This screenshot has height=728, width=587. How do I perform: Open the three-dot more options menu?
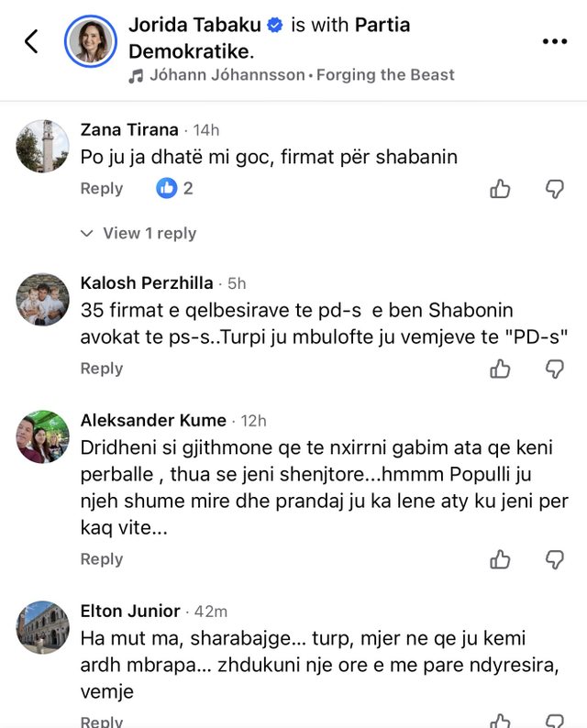click(555, 41)
